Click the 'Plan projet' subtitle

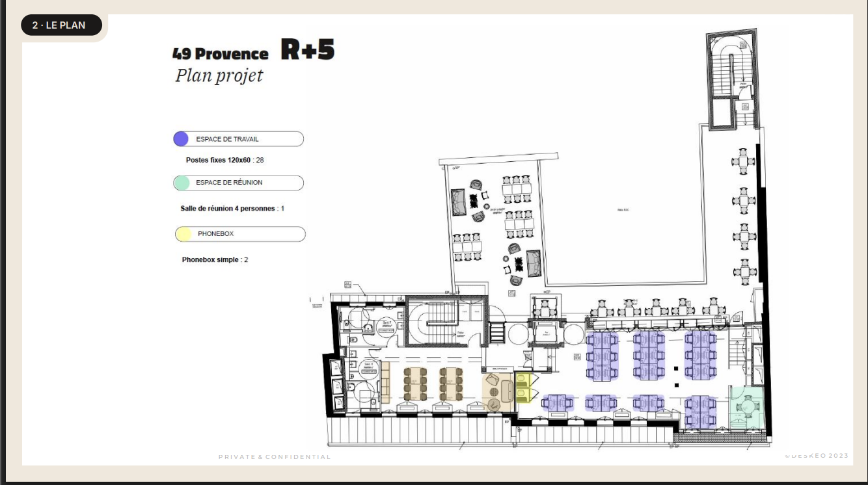tap(219, 75)
